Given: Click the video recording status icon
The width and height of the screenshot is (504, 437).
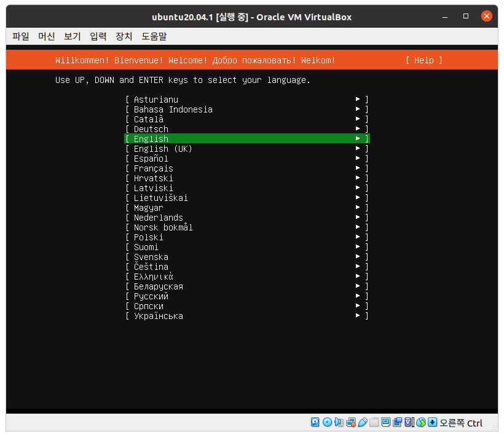Looking at the screenshot, I should [x=397, y=422].
